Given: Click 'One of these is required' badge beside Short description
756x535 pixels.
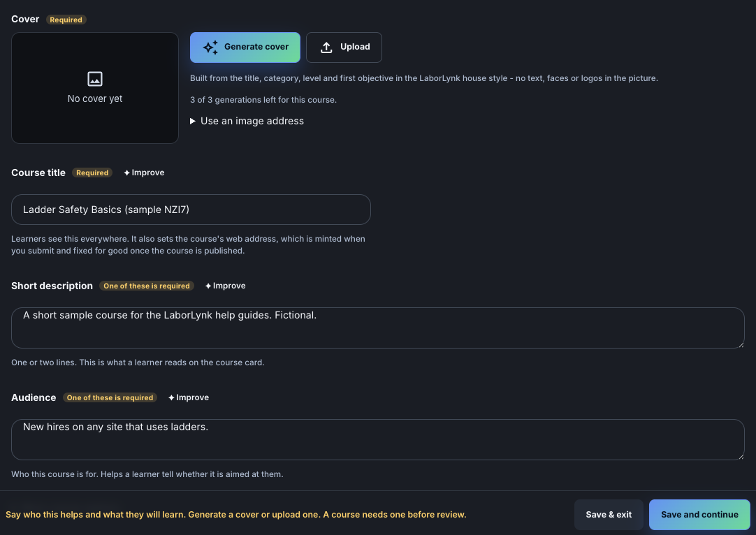Looking at the screenshot, I should pyautogui.click(x=147, y=286).
